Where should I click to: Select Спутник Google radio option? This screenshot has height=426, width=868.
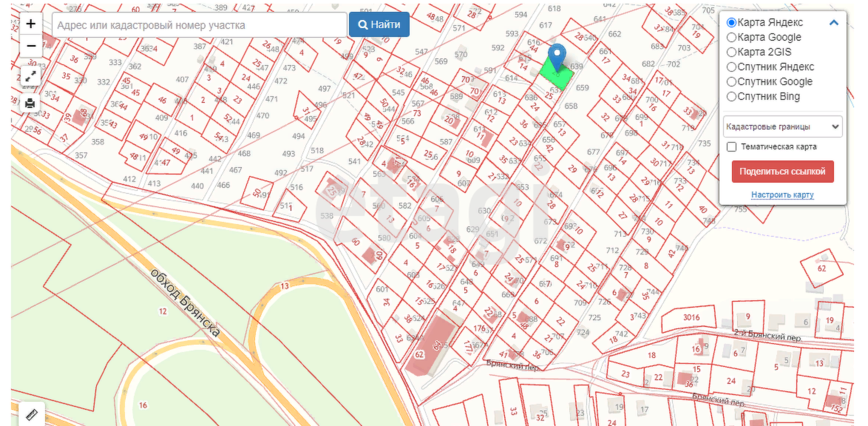(x=731, y=82)
